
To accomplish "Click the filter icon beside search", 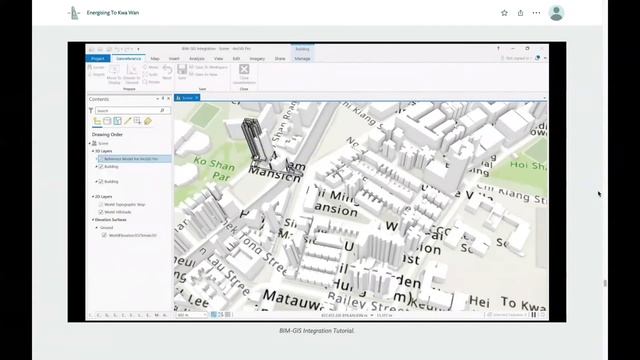I will tap(91, 111).
